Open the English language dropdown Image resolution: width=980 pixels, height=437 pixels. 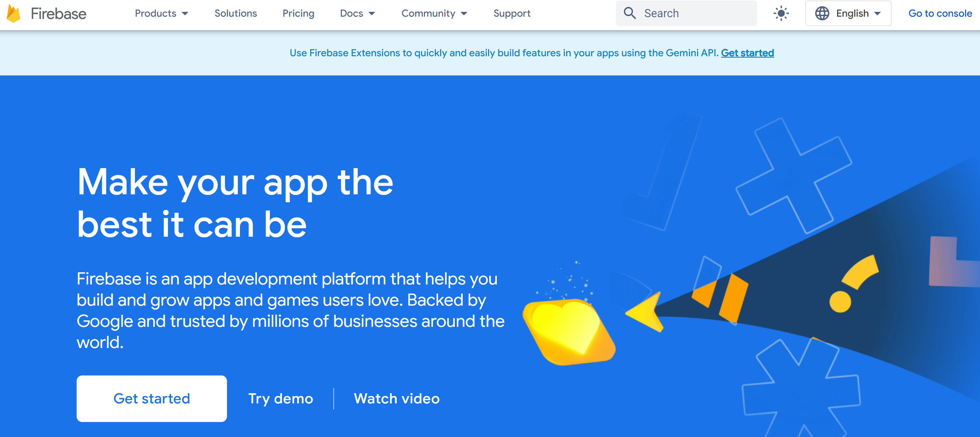tap(848, 14)
